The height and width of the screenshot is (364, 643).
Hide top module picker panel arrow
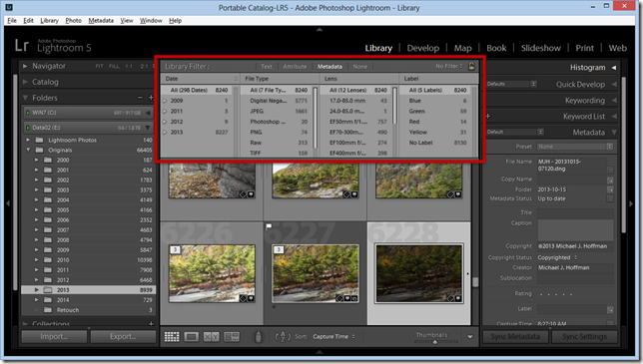click(320, 30)
